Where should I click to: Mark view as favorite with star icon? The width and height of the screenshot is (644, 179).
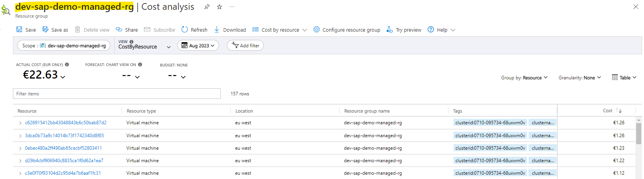(219, 7)
